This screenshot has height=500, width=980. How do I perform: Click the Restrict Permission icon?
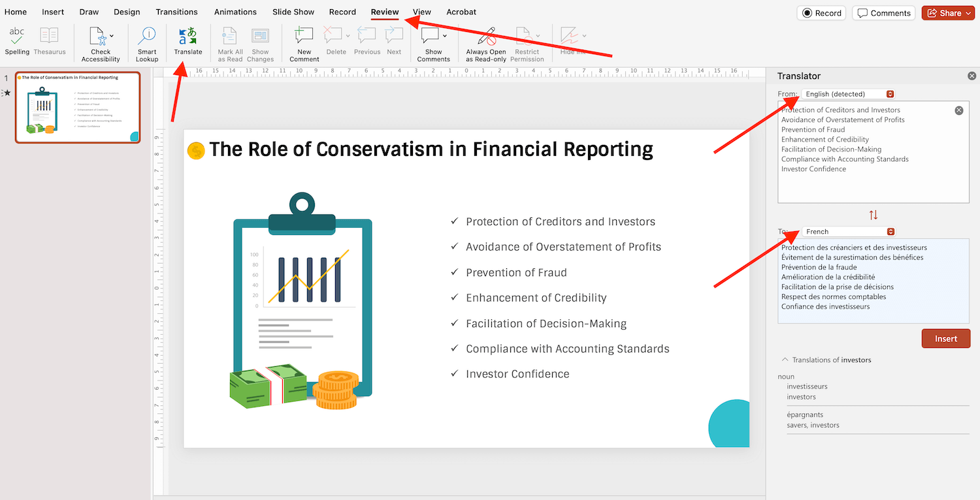tap(523, 36)
